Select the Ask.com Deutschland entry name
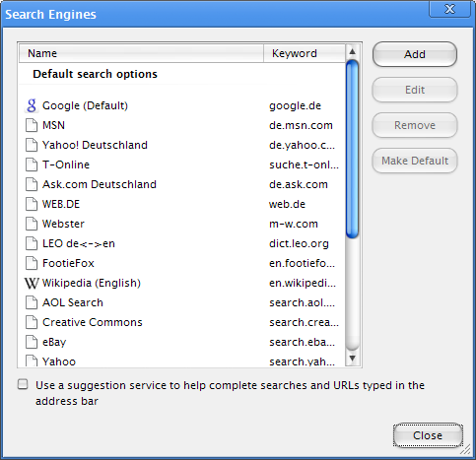The image size is (476, 460). 100,184
